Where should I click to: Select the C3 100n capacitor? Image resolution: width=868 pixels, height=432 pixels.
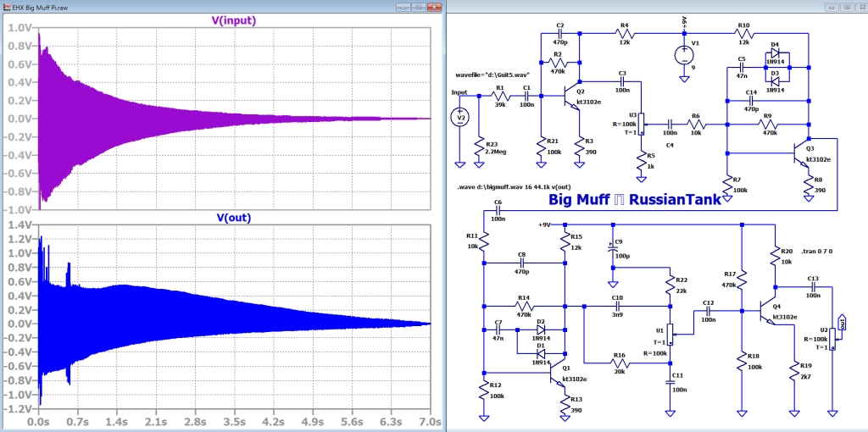click(x=621, y=81)
